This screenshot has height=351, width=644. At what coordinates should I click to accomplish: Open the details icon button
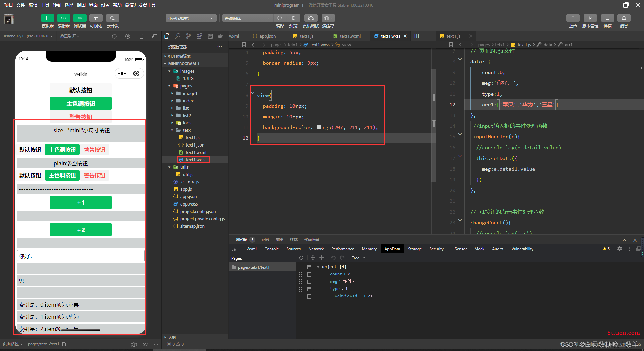608,18
